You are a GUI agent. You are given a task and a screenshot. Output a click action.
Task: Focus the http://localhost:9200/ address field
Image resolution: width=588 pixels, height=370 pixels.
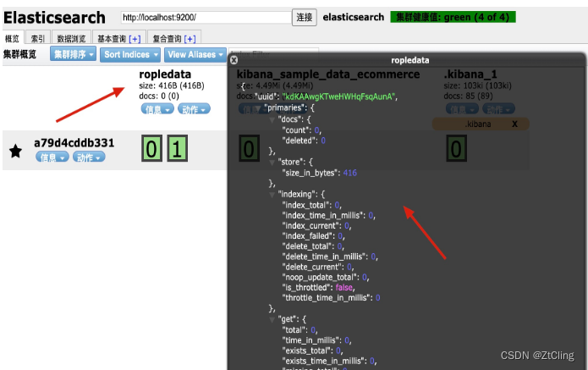pos(206,17)
